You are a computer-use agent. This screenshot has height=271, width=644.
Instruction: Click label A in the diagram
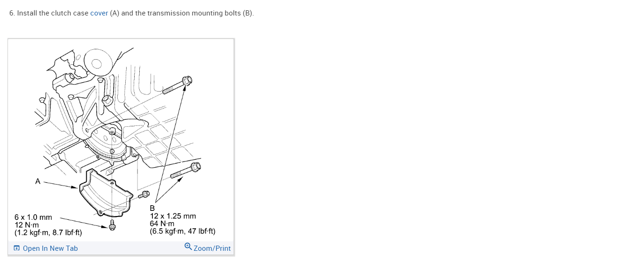click(38, 182)
